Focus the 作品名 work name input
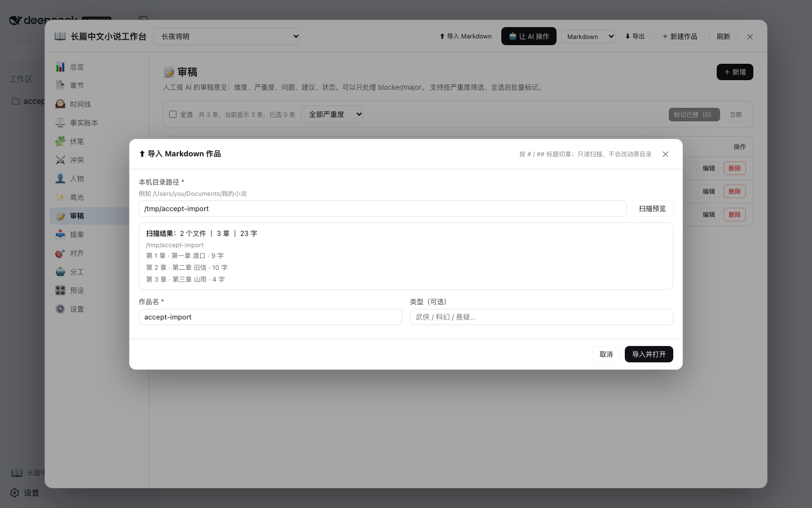The width and height of the screenshot is (812, 508). click(270, 317)
